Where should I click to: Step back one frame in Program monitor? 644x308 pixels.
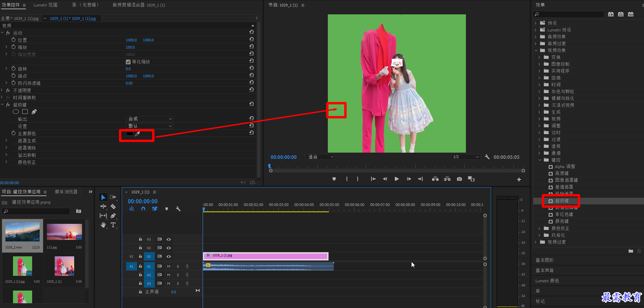[385, 179]
